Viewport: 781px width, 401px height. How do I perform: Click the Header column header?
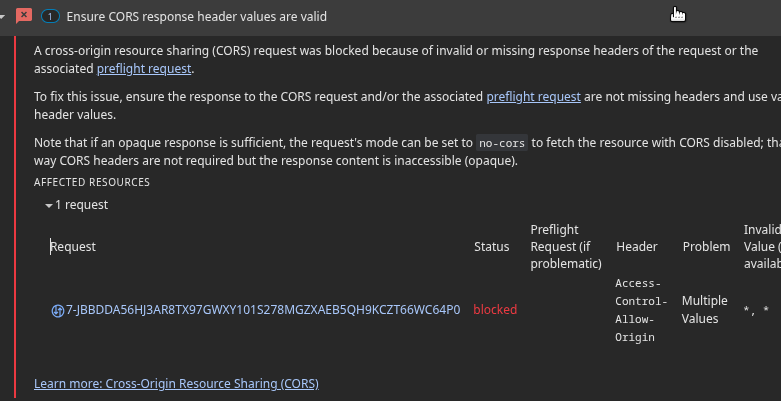point(636,247)
